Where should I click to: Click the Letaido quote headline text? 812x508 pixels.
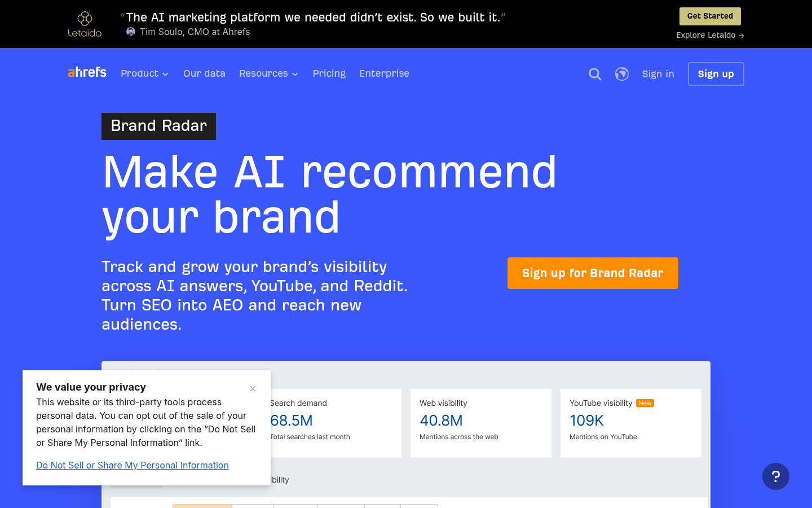pyautogui.click(x=313, y=17)
